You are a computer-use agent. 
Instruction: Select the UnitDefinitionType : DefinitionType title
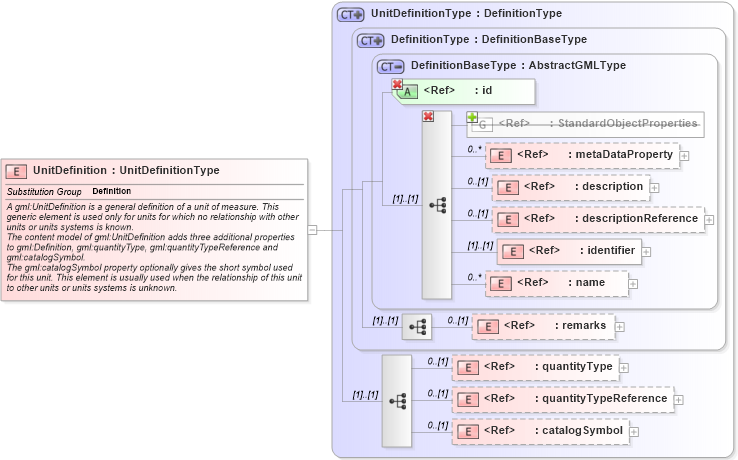coord(466,14)
